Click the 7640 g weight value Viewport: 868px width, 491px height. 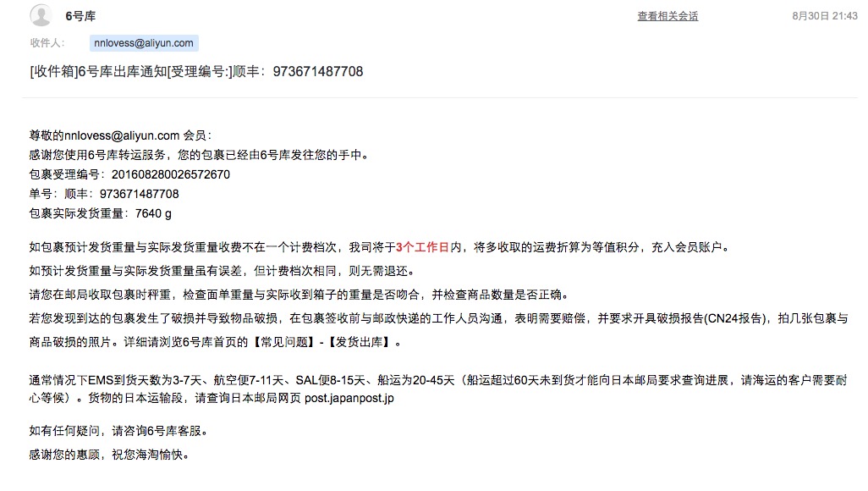click(153, 214)
